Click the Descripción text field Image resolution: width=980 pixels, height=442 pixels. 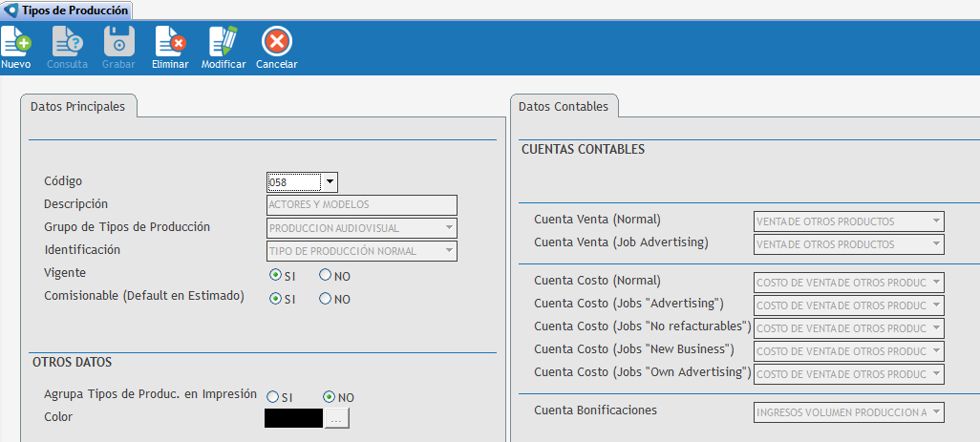click(361, 205)
